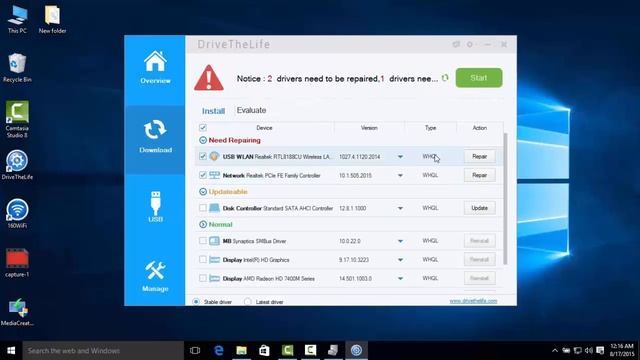The image size is (640, 360).
Task: Collapse the Normal group
Action: [x=203, y=224]
